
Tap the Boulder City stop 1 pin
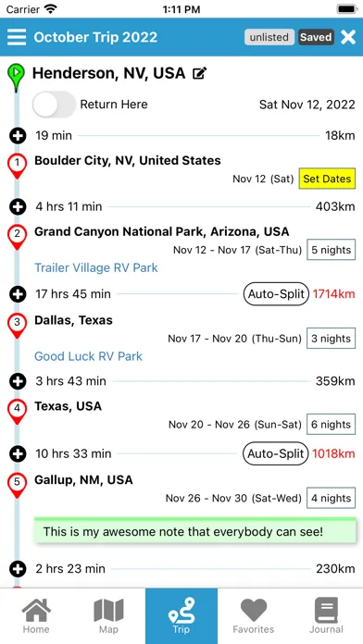[x=17, y=167]
